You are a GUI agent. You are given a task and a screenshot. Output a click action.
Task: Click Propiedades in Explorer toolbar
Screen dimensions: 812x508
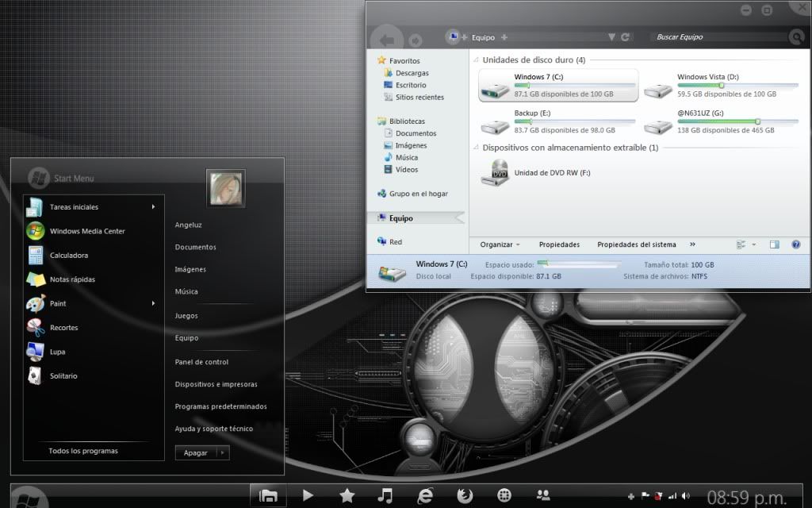pyautogui.click(x=559, y=244)
